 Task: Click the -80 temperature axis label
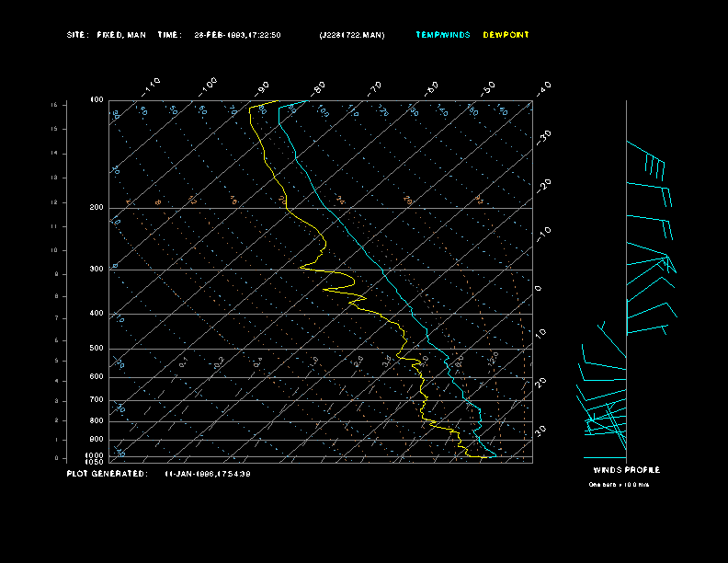(317, 88)
